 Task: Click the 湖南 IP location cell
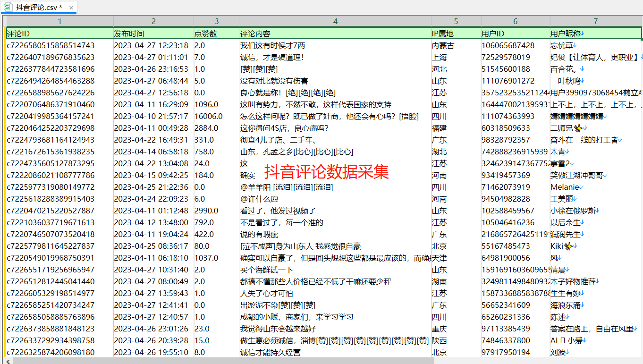tap(440, 281)
